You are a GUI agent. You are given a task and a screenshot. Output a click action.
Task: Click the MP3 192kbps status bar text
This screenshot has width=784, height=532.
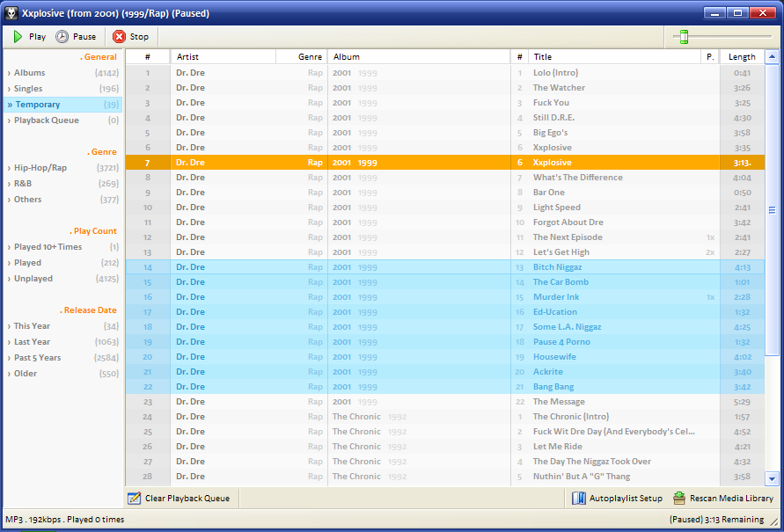(65, 520)
